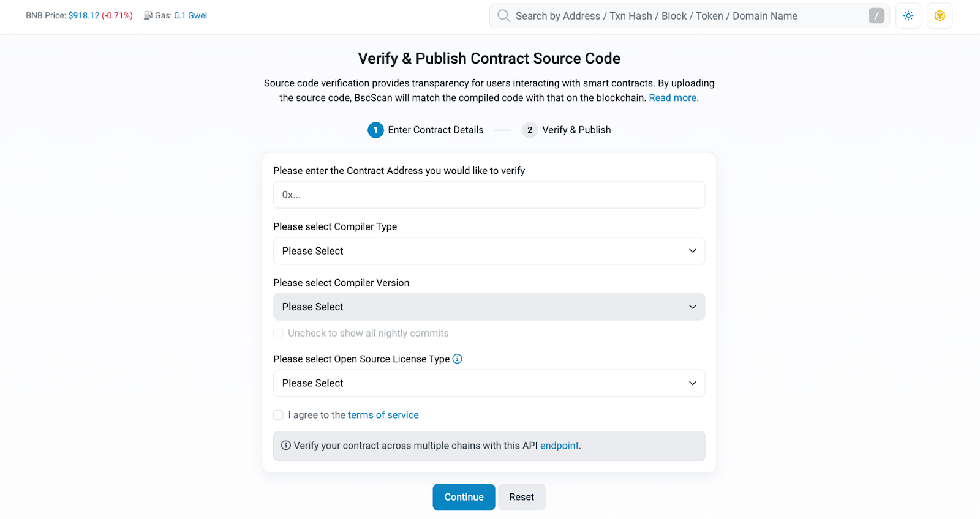
Task: Toggle the nightly commits checkbox
Action: 278,334
